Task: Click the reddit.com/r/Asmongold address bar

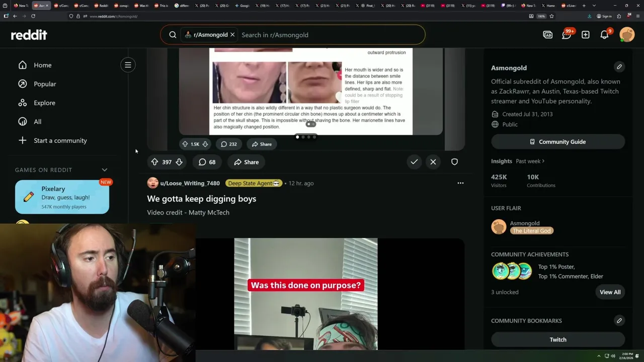Action: click(297, 16)
